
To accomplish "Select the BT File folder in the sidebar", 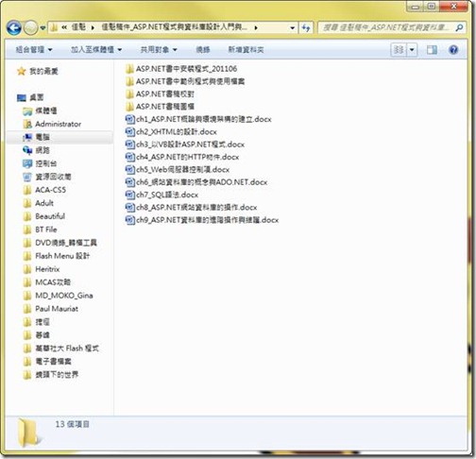I will (41, 229).
